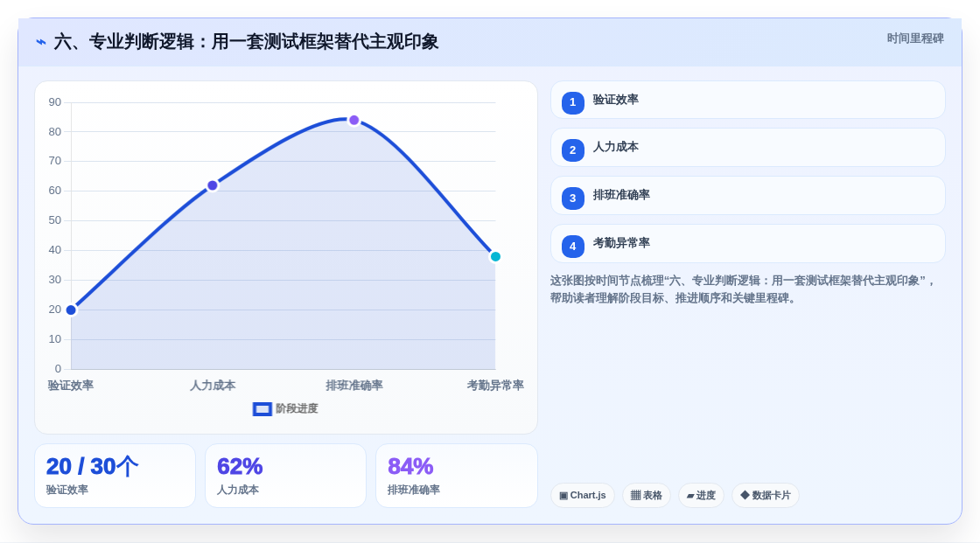Click the 时间里程碑 label in the header
This screenshot has height=543, width=980.
[915, 38]
